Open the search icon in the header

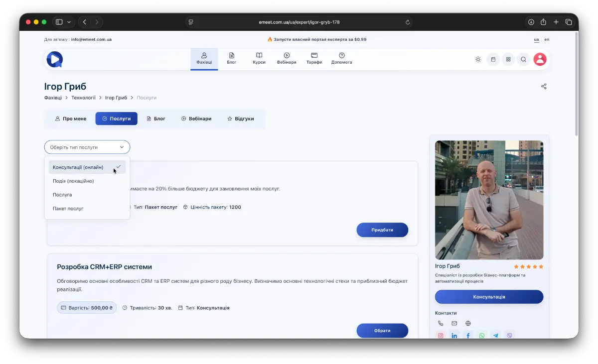523,59
